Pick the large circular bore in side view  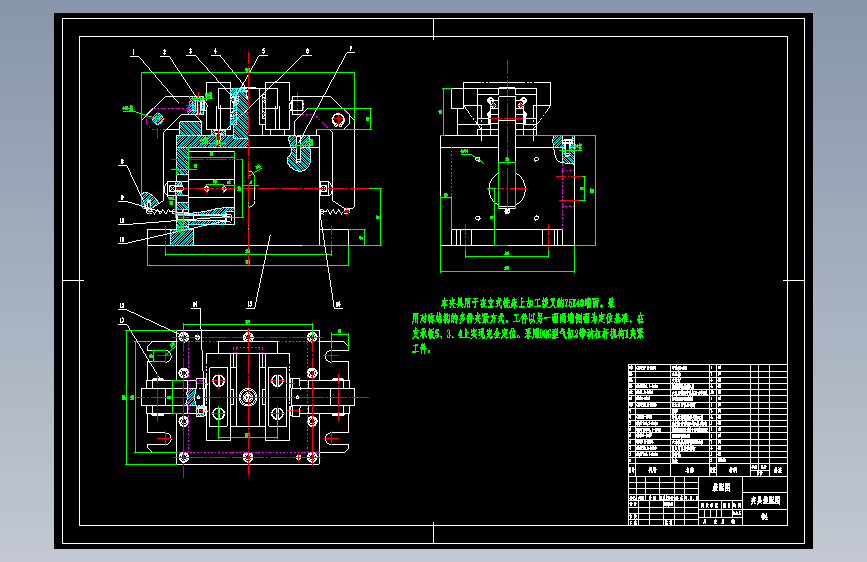click(x=507, y=189)
